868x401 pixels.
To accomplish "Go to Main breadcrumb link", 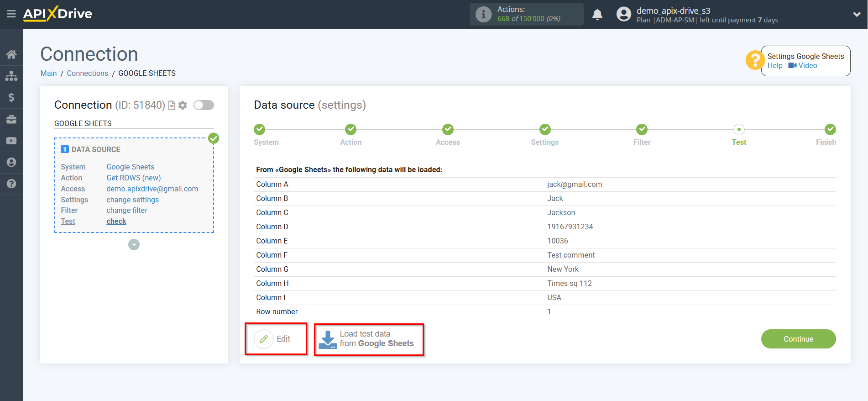I will (48, 74).
